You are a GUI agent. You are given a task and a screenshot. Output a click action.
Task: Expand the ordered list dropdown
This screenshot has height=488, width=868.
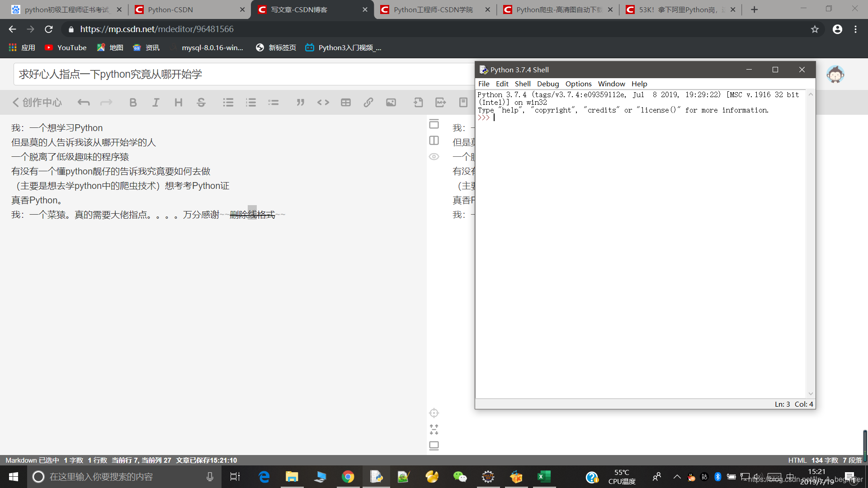250,102
